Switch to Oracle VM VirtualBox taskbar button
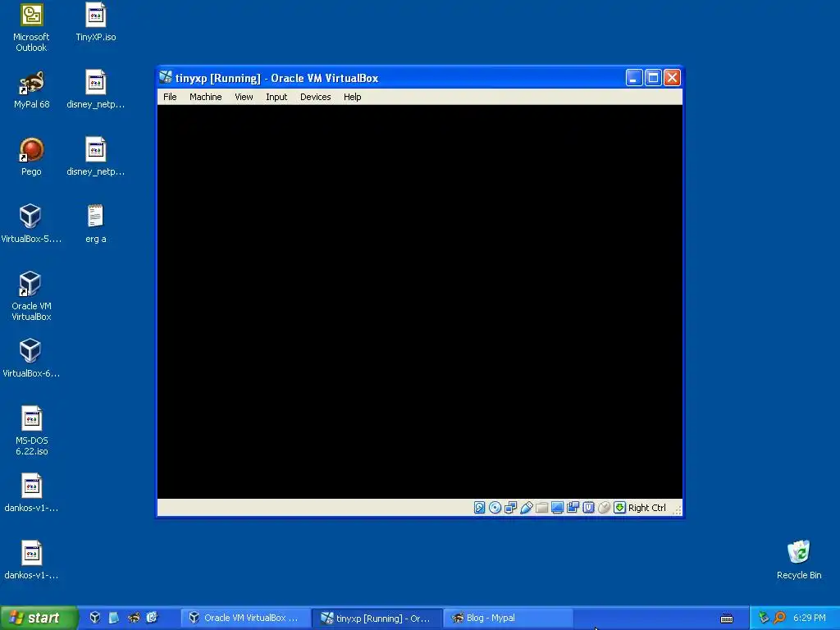This screenshot has width=840, height=630. [x=245, y=619]
